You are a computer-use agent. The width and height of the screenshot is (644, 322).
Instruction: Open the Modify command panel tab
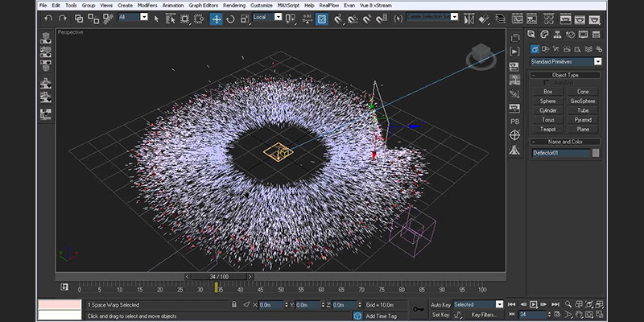544,35
